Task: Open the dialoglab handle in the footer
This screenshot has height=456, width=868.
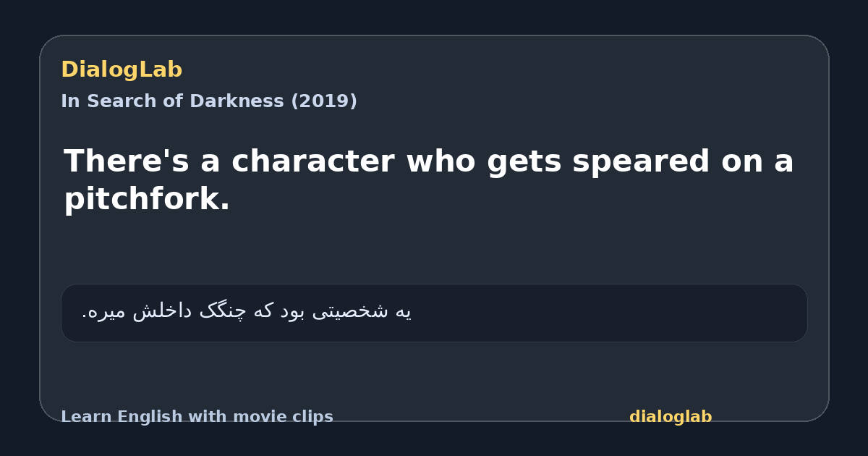Action: [x=671, y=417]
